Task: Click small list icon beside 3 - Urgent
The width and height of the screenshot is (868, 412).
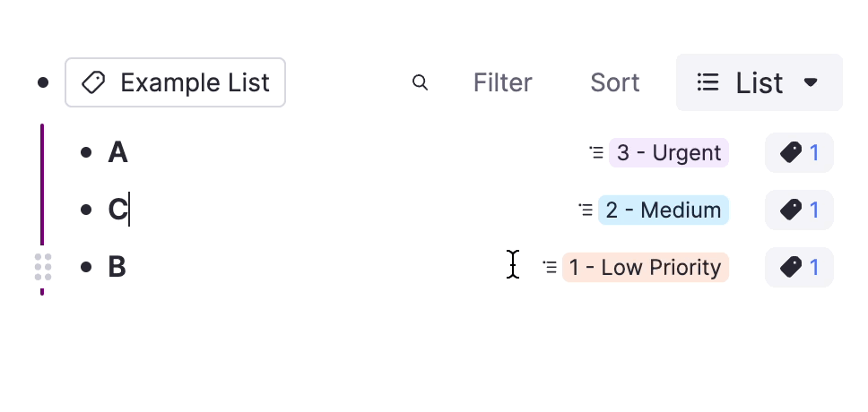Action: [x=596, y=153]
